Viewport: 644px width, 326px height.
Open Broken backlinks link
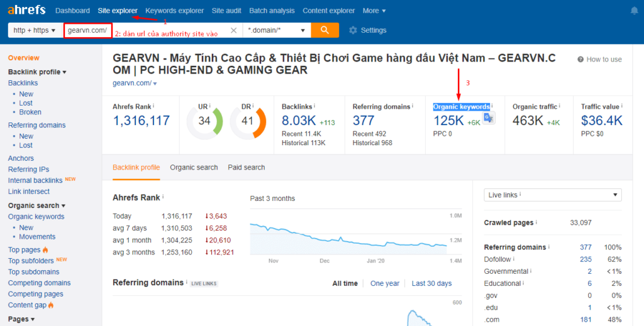click(x=30, y=112)
